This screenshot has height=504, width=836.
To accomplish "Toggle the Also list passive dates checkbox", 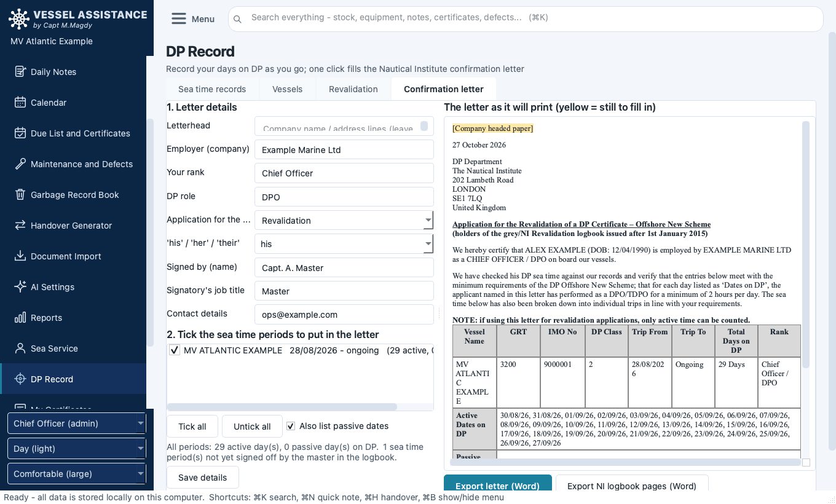I will coord(291,426).
